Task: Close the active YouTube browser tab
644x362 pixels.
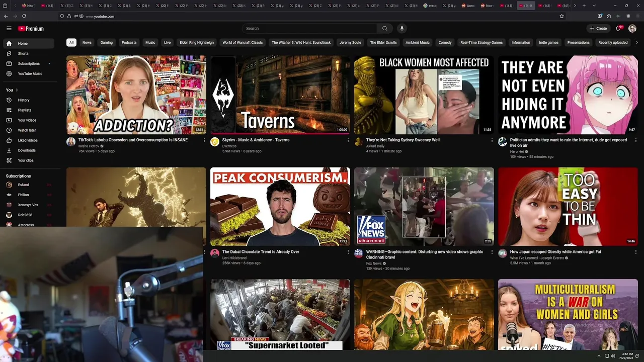Action: pyautogui.click(x=530, y=6)
